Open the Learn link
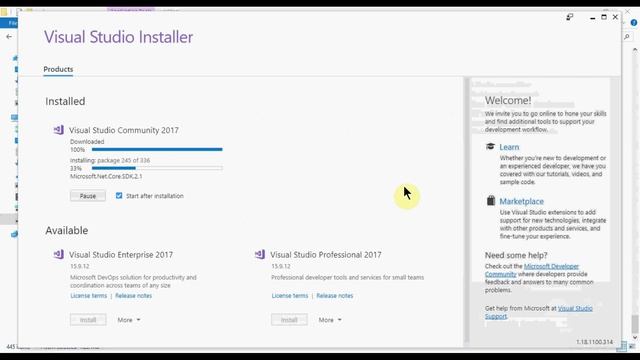 509,147
